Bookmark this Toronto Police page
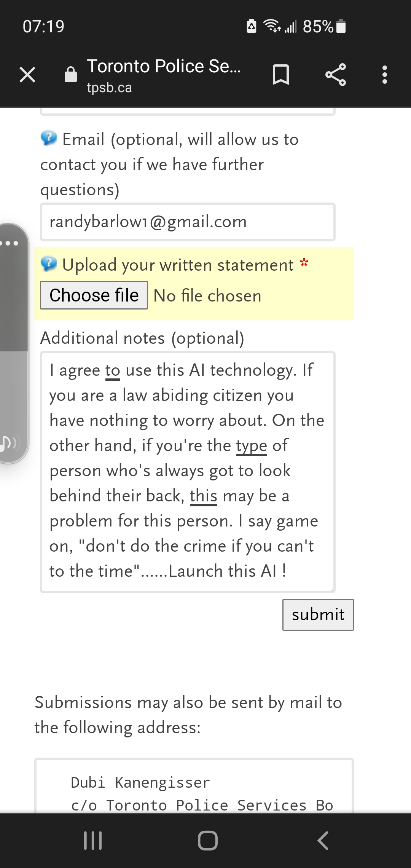Screen dimensions: 411x868 pos(281,75)
